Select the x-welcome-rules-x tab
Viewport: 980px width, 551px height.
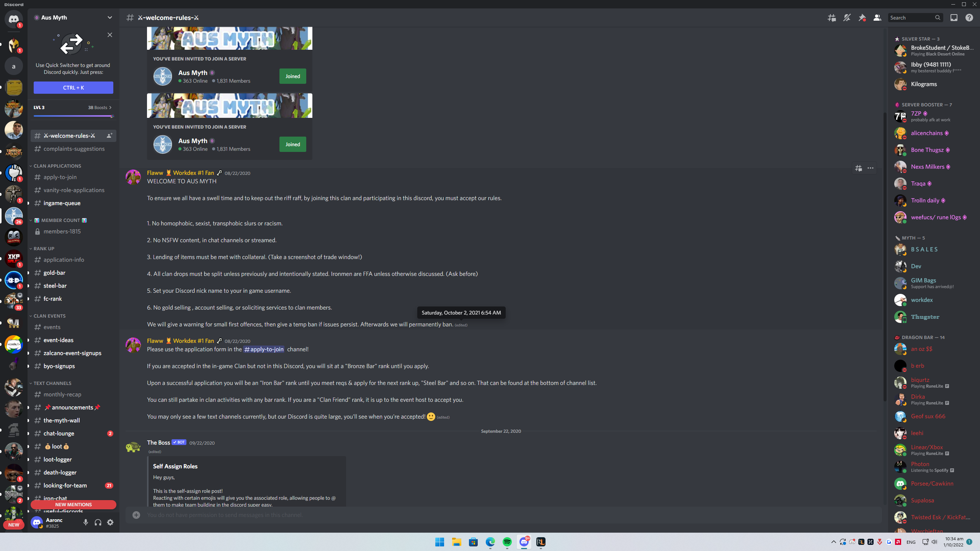69,135
